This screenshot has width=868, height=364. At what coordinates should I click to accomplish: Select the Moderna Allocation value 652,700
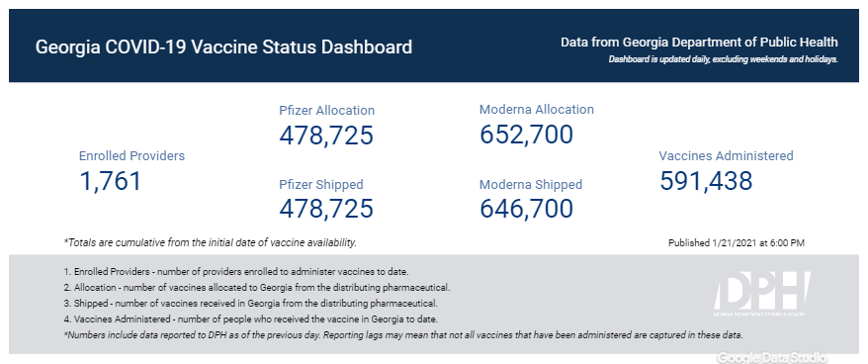(526, 135)
